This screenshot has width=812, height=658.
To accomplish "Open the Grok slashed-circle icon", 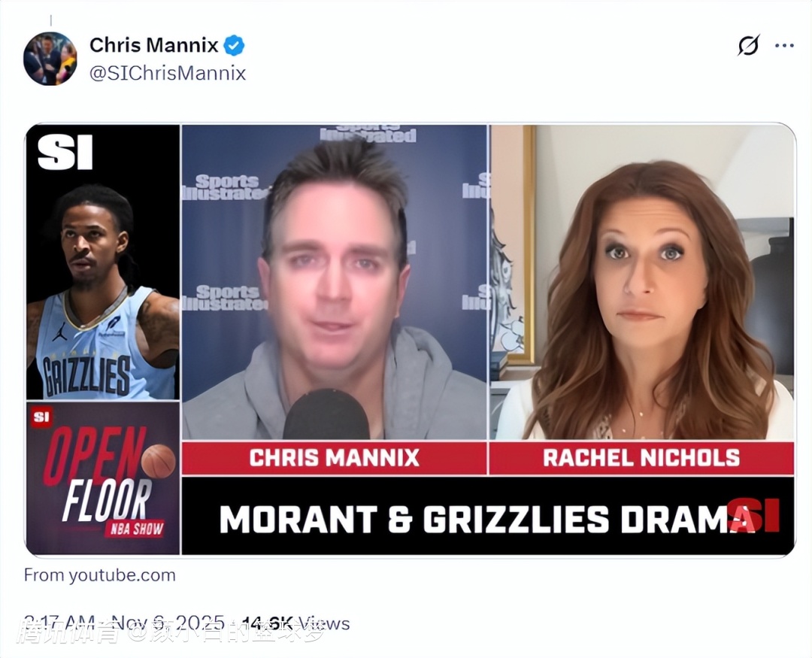I will (749, 46).
